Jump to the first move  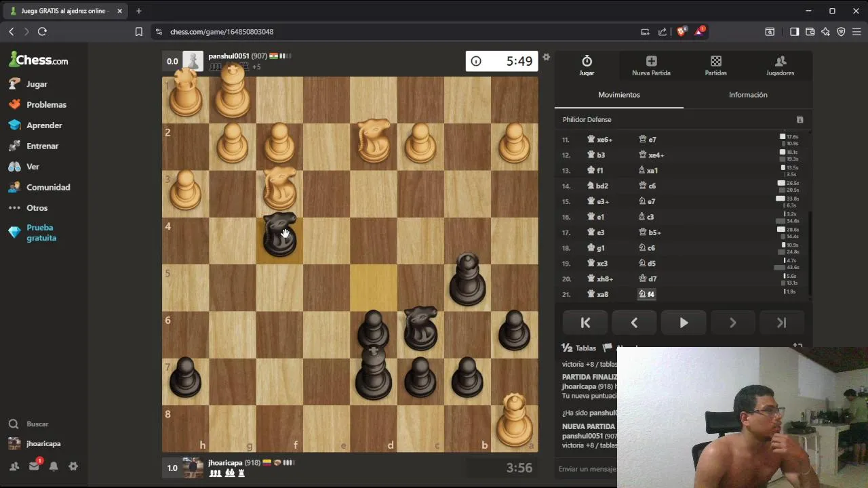(585, 323)
